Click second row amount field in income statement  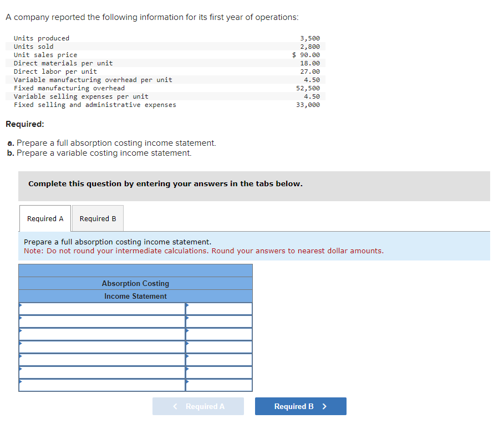point(219,321)
